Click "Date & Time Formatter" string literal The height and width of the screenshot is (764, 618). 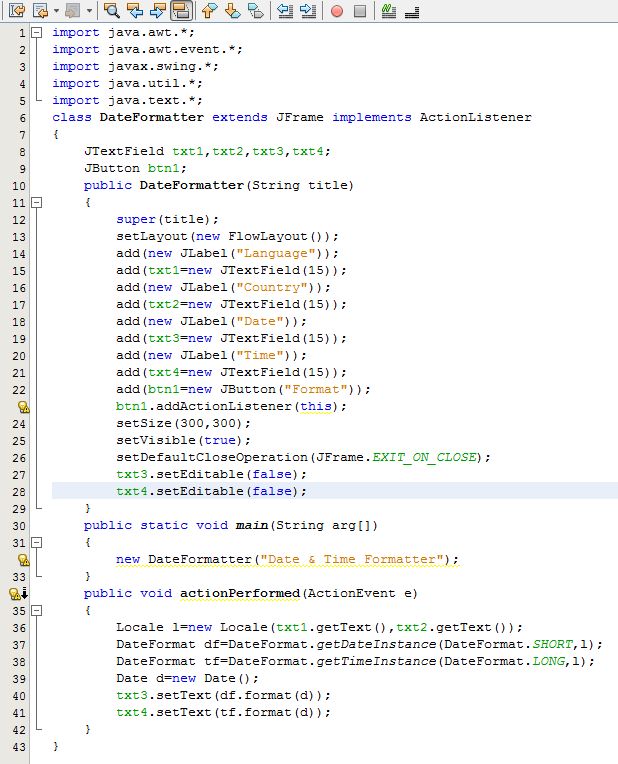point(352,559)
